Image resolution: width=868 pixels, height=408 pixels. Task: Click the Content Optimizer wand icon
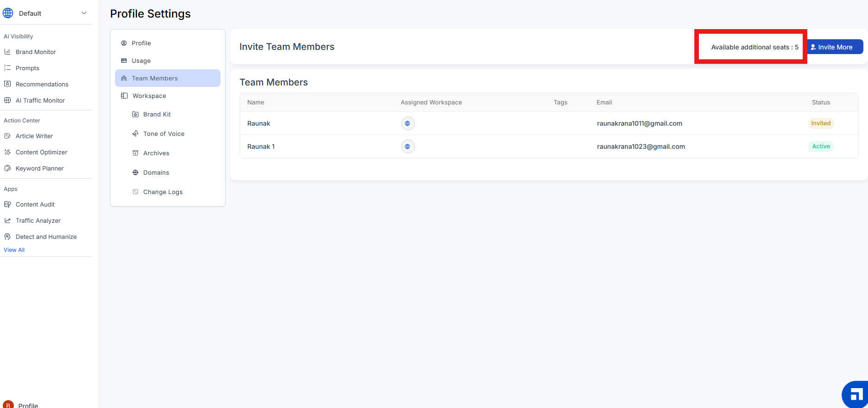point(7,152)
